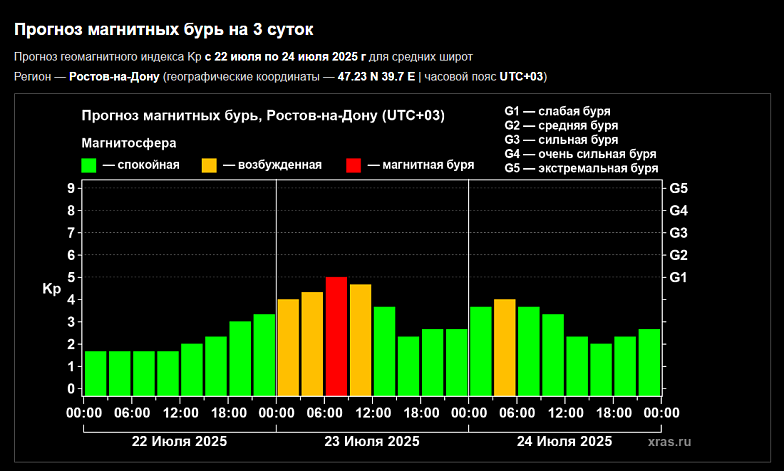Click the orange bar on 24 July
Viewport: 784px width, 471px height.
(504, 348)
